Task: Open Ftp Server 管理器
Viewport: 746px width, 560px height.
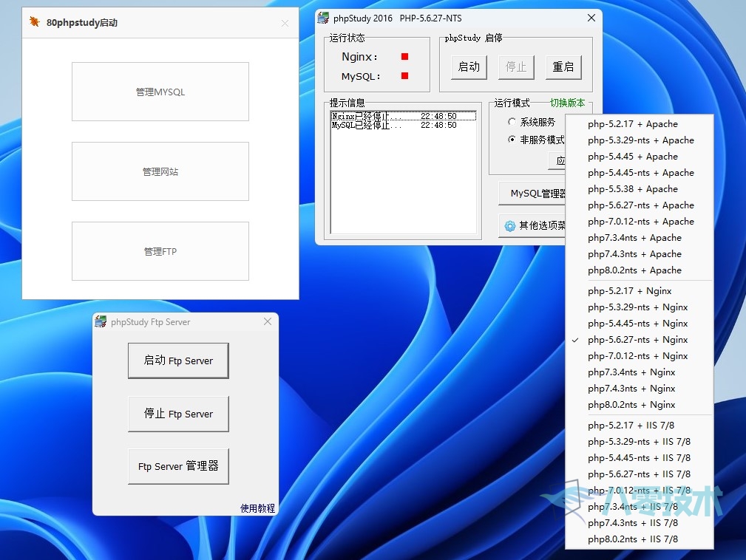Action: pyautogui.click(x=178, y=466)
